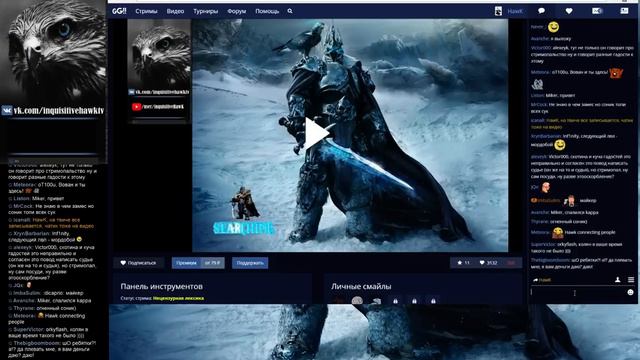Screen dimensions: 640x360
Task: Click the red indicator right of follower count
Action: pyautogui.click(x=511, y=263)
